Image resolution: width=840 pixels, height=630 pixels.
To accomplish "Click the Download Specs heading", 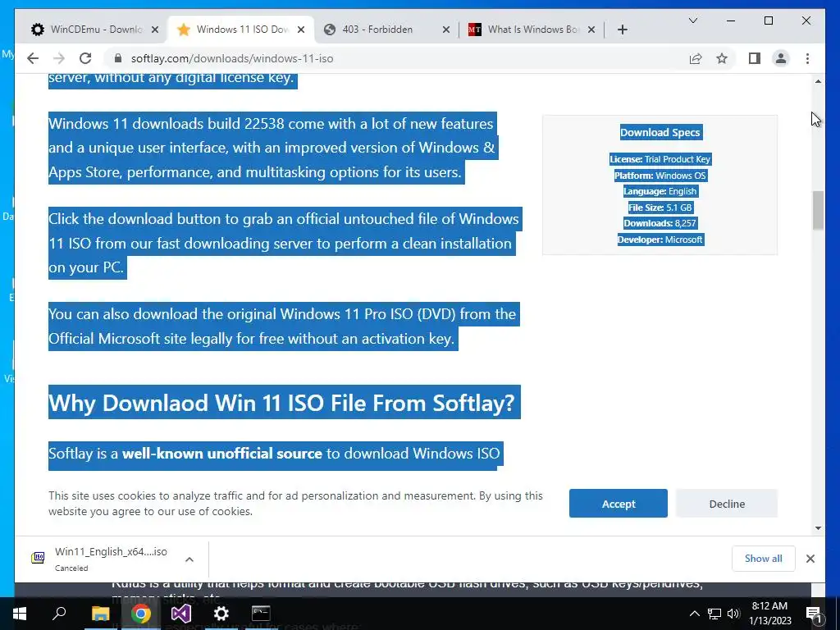I will click(660, 132).
